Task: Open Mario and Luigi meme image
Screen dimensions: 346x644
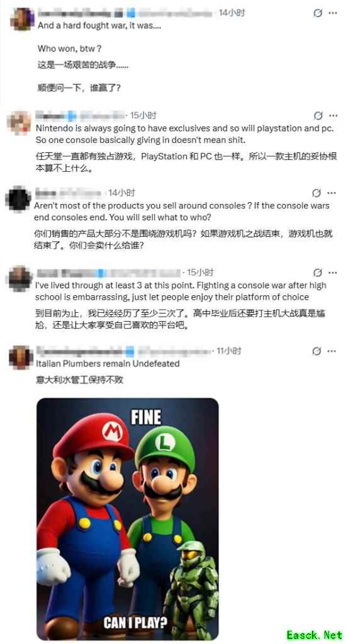Action: point(127,519)
